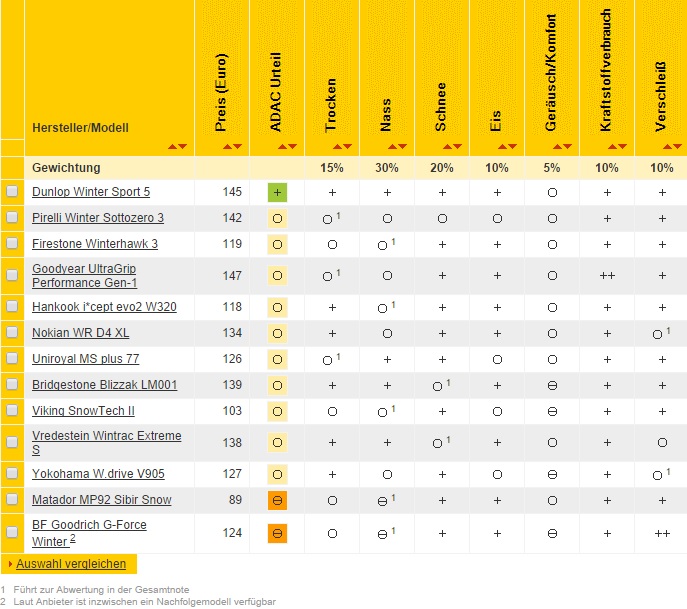Click the 30% weighting under Nass
Viewport: 687px width, 609px height.
pos(387,168)
